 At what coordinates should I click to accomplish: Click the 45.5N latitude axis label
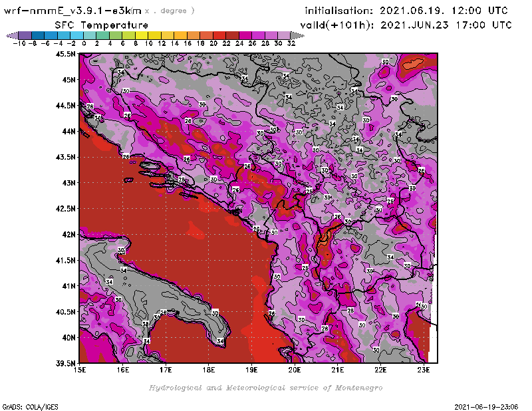[65, 54]
